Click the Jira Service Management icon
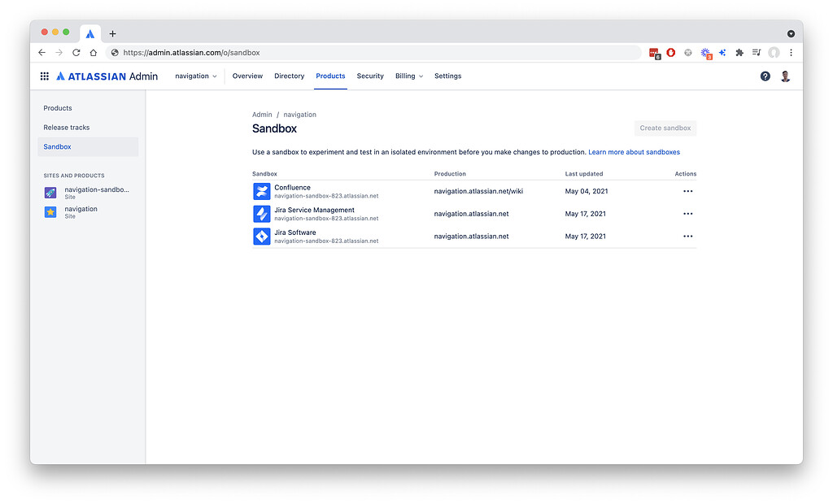This screenshot has height=504, width=833. tap(262, 213)
